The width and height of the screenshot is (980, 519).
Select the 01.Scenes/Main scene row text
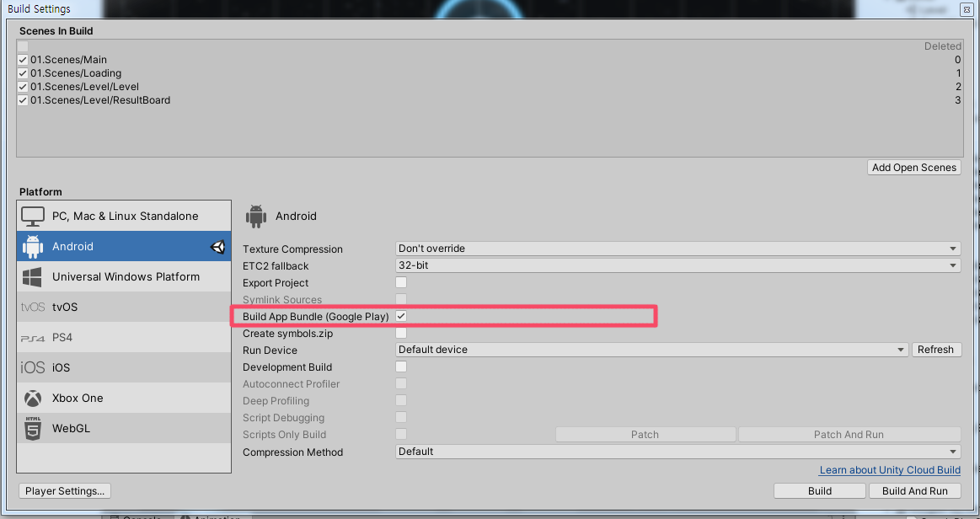pos(69,60)
